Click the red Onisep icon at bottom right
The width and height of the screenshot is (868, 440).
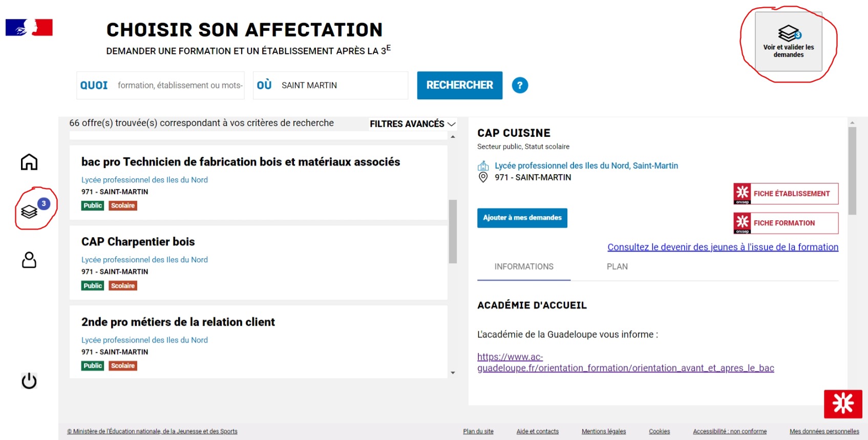843,404
